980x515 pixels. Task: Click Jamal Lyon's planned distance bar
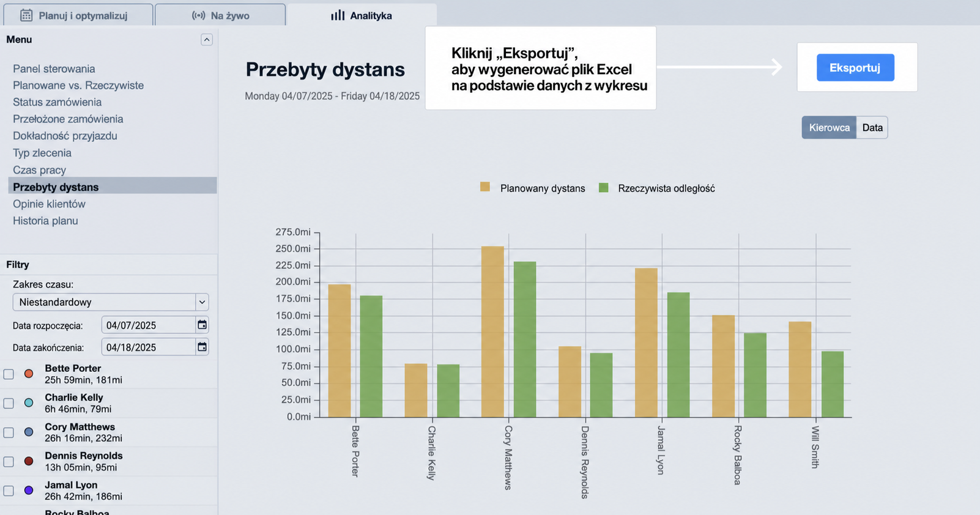coord(646,343)
